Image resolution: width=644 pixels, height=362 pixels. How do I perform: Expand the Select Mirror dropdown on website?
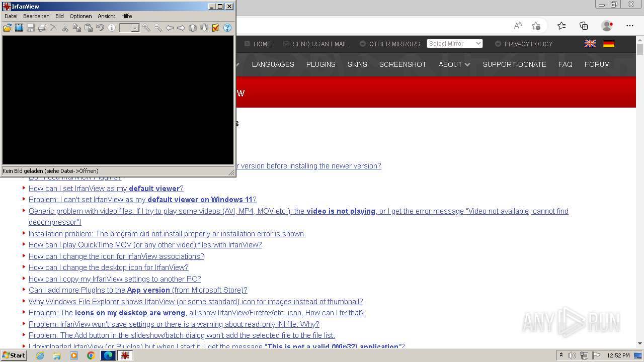(x=455, y=44)
